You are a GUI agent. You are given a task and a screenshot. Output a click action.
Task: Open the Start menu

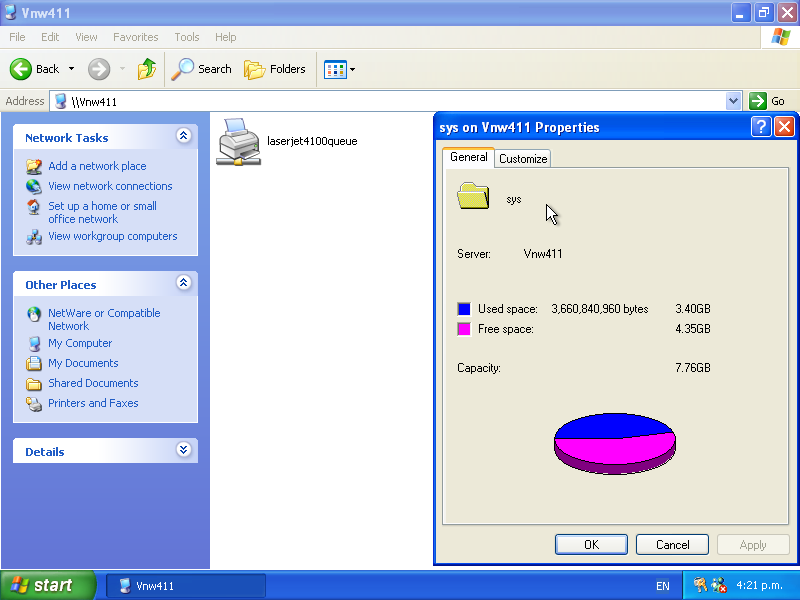point(47,585)
